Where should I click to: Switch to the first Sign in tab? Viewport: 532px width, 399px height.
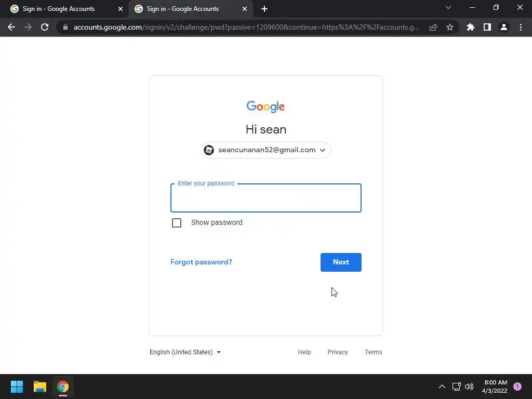[x=58, y=9]
